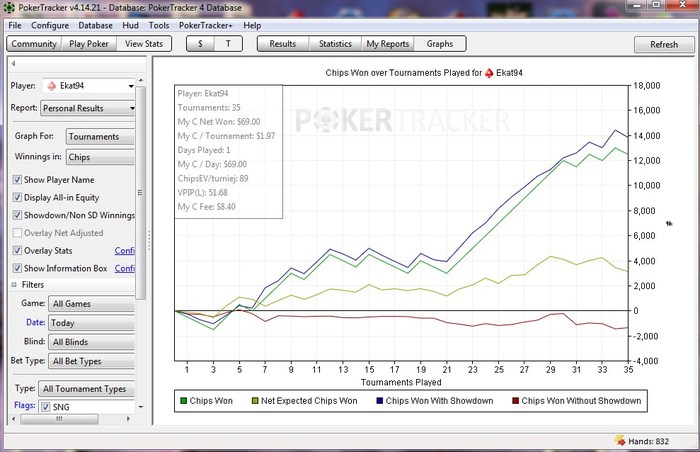Screen dimensions: 700x452
Task: Open the Date filter Today dropdown
Action: pyautogui.click(x=92, y=322)
